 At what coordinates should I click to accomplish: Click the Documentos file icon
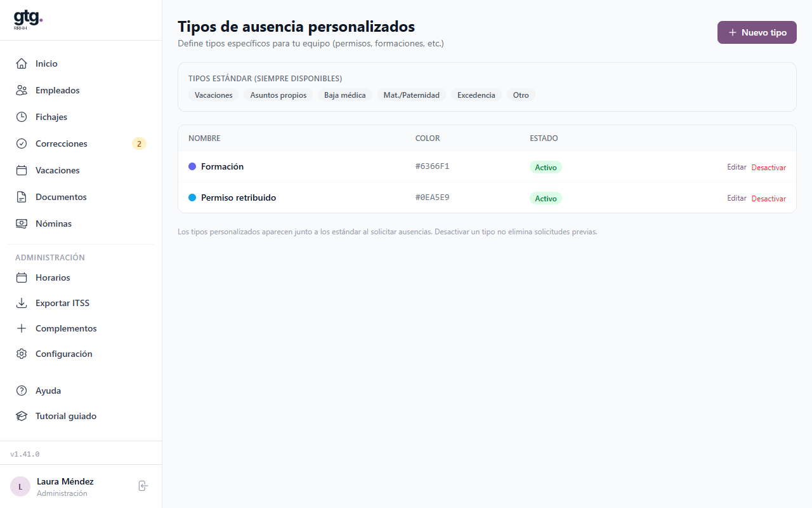pyautogui.click(x=22, y=197)
